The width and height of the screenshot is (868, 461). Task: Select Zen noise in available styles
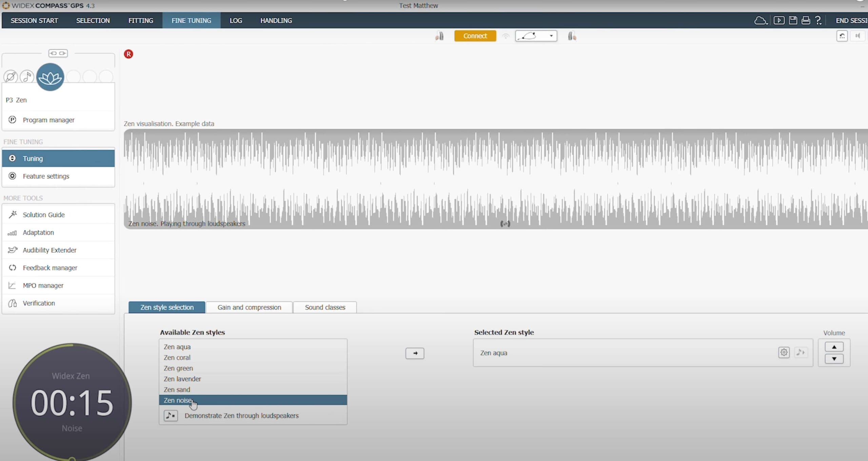pyautogui.click(x=253, y=400)
